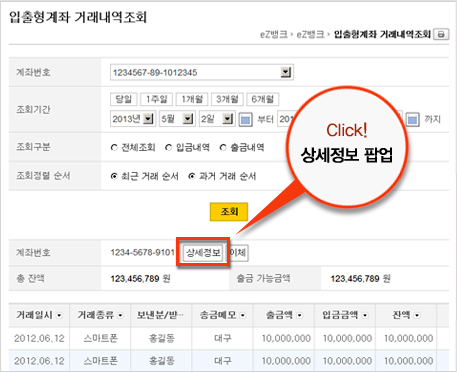Sort by the 거래일시 column arrow

59,315
